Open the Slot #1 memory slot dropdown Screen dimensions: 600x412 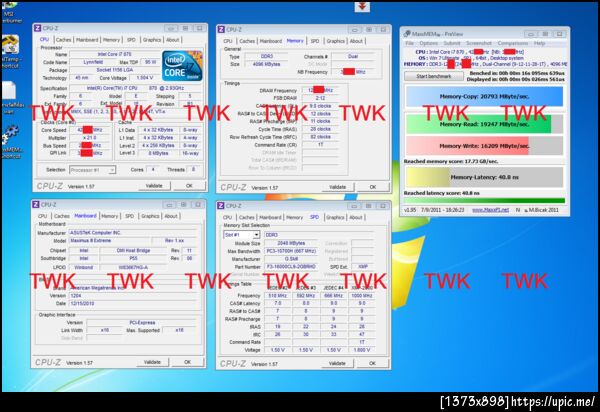(241, 234)
